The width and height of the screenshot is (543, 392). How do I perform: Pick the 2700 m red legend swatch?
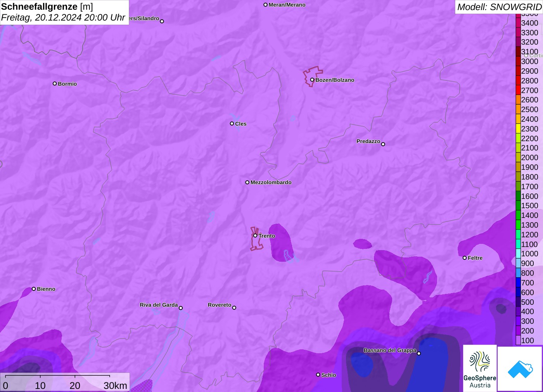coord(518,90)
